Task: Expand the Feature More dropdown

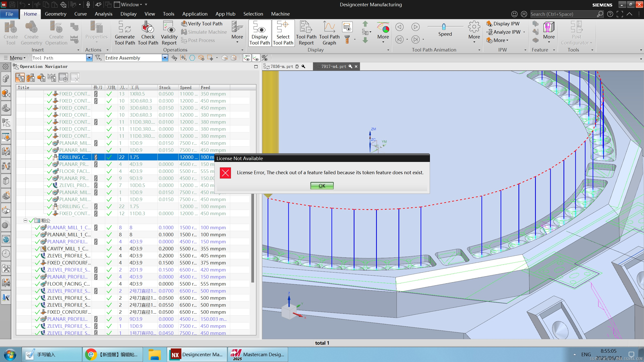Action: pos(549,33)
